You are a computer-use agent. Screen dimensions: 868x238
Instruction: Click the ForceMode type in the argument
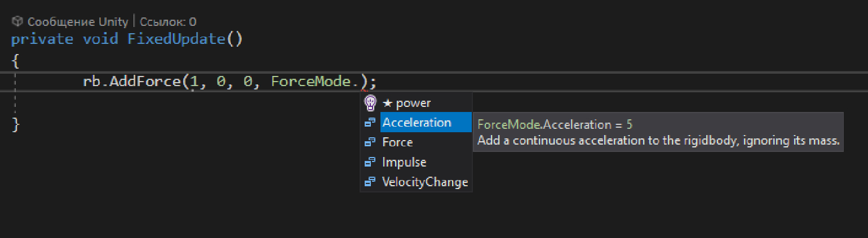[x=311, y=82]
